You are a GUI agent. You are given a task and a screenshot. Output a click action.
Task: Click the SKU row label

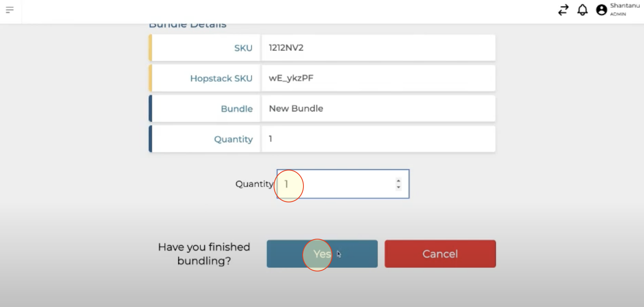(243, 48)
